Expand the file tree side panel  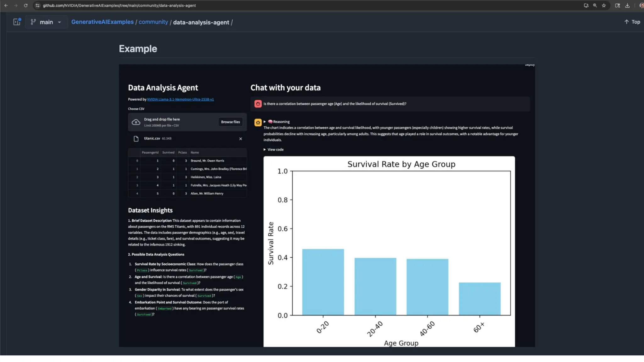pos(17,22)
